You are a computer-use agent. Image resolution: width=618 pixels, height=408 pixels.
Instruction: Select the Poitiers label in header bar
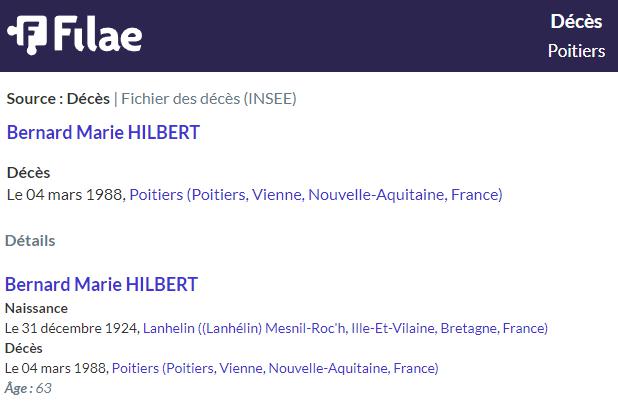[576, 51]
